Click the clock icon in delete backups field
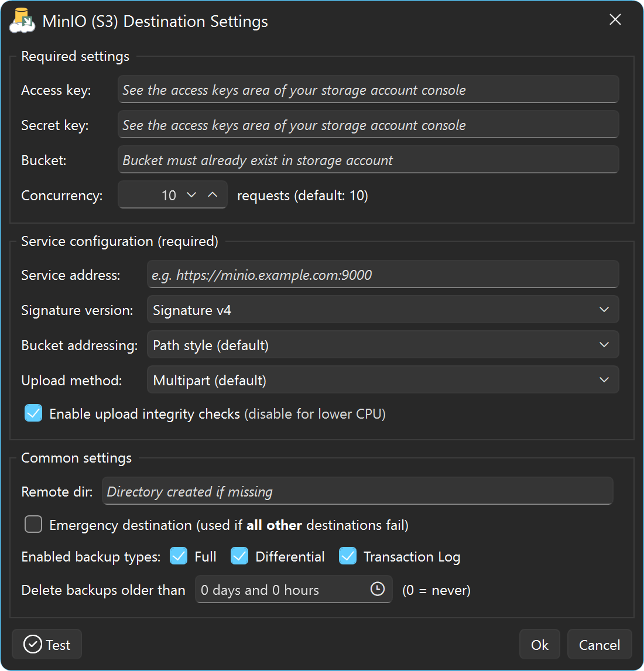 coord(377,589)
